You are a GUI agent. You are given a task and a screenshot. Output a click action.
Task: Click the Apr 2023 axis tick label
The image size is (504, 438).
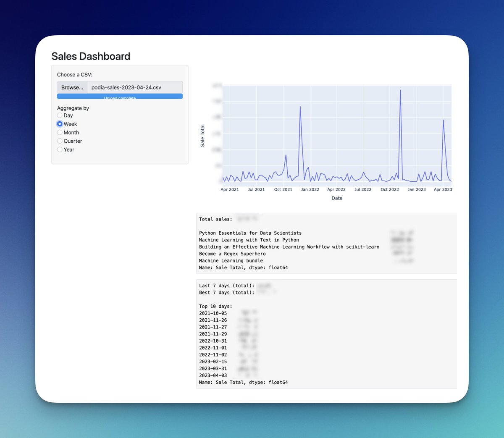click(443, 189)
